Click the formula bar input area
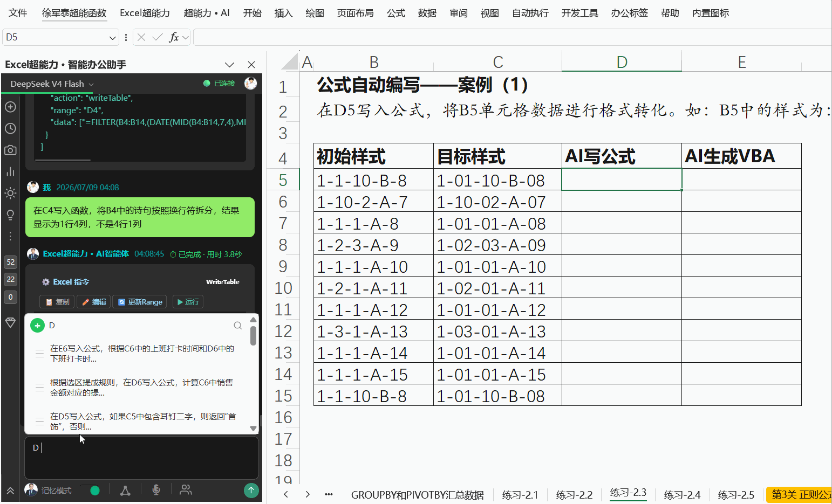Screen dimensions: 832x504 512,37
